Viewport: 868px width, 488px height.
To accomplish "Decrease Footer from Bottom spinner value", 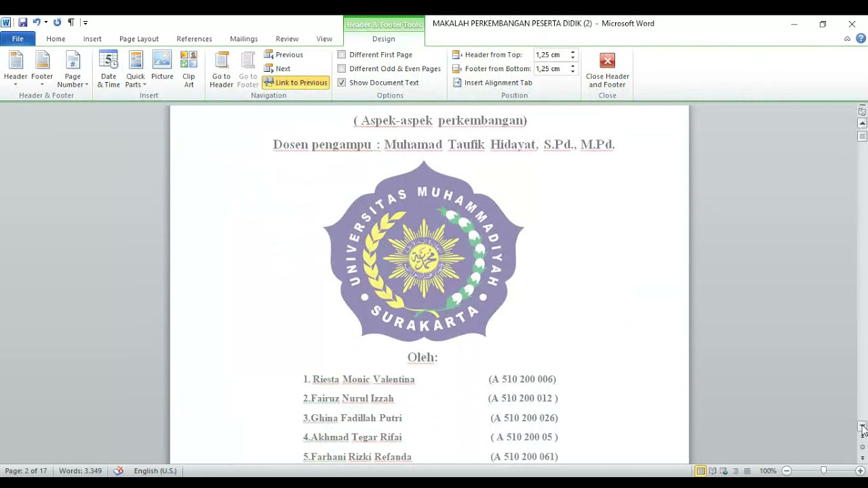I will coord(572,71).
